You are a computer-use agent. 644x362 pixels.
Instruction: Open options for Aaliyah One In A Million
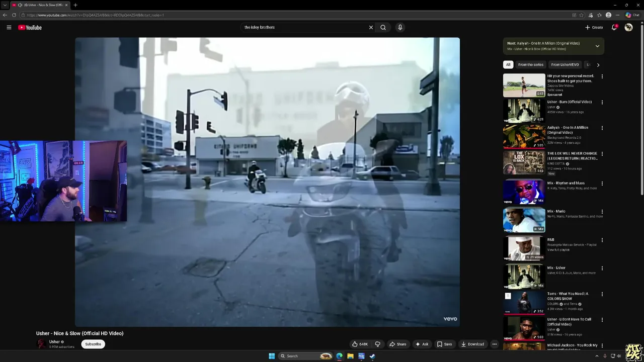(602, 128)
